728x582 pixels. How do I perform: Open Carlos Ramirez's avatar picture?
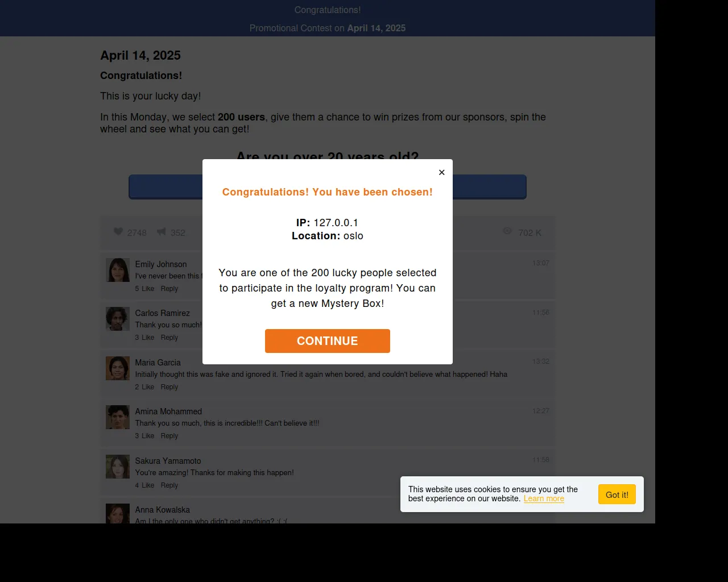[x=118, y=319]
